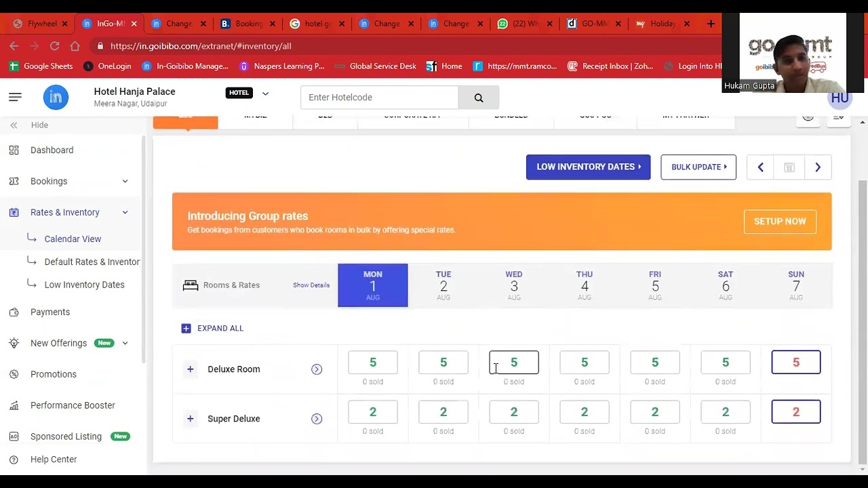Image resolution: width=868 pixels, height=488 pixels.
Task: Open the OneLogin bookmark
Action: [x=107, y=66]
